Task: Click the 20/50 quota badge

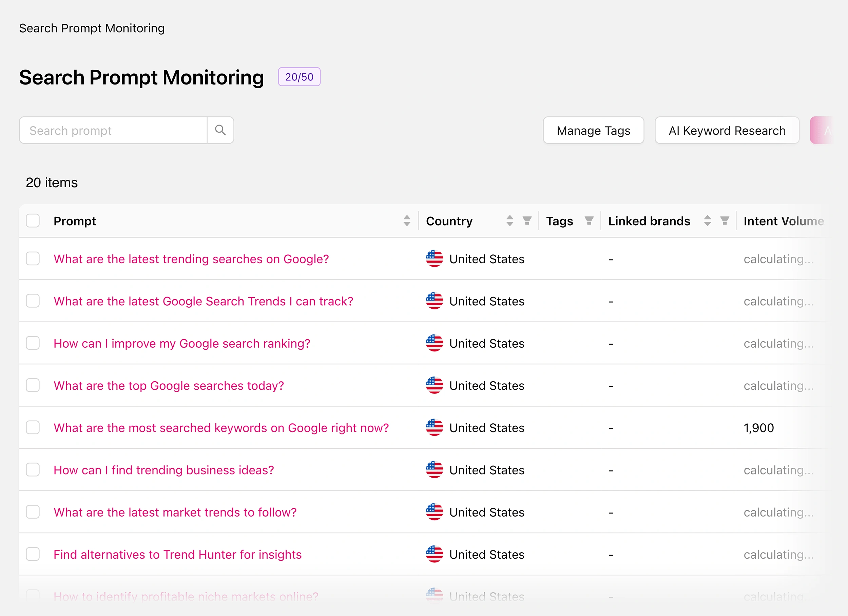Action: (299, 77)
